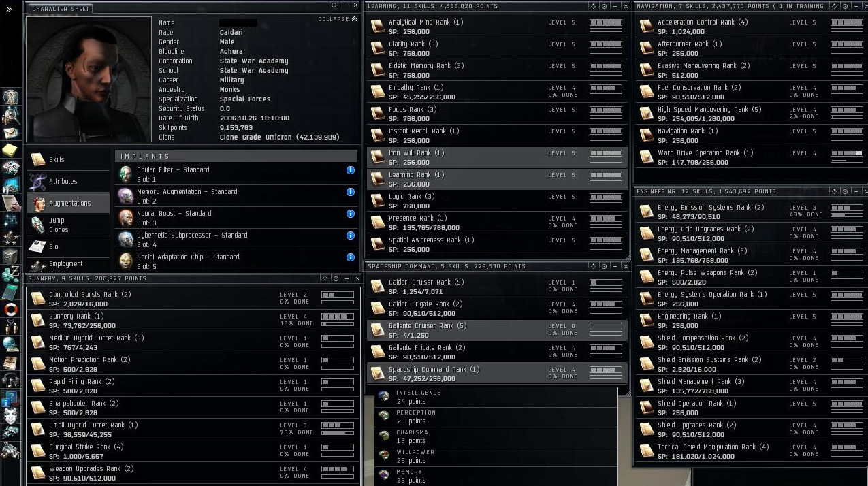Click the character portrait image
This screenshot has width=868, height=486.
click(89, 78)
